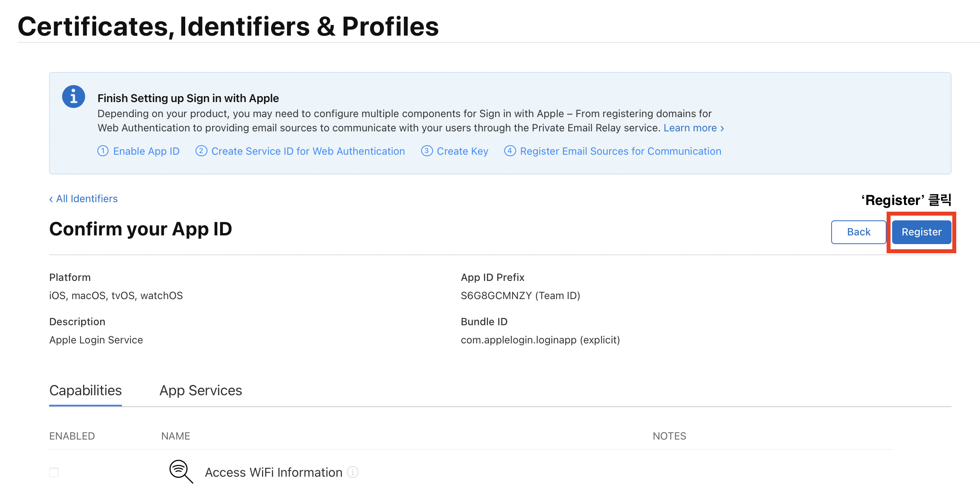Open Enable App ID step link
The image size is (980, 489).
(146, 151)
